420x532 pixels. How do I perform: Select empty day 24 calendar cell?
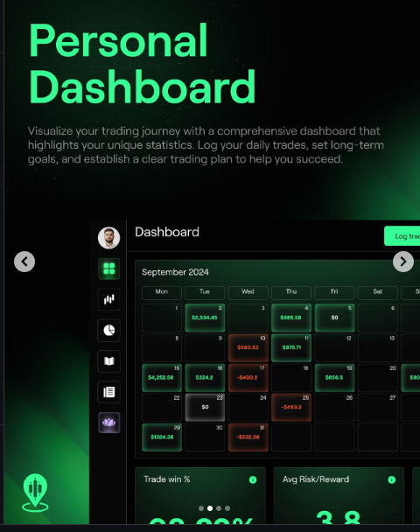coord(248,407)
